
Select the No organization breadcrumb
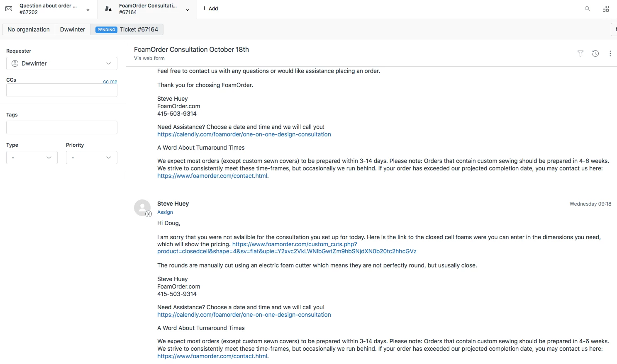point(29,29)
